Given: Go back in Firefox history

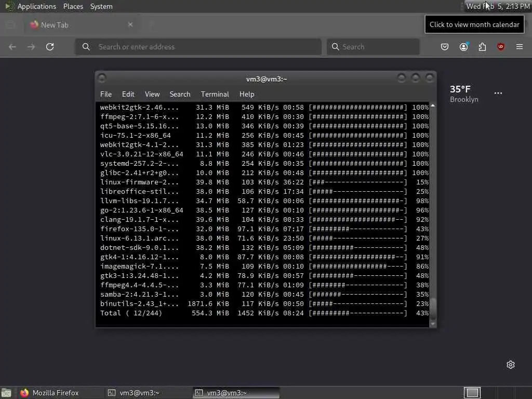Looking at the screenshot, I should [x=12, y=47].
